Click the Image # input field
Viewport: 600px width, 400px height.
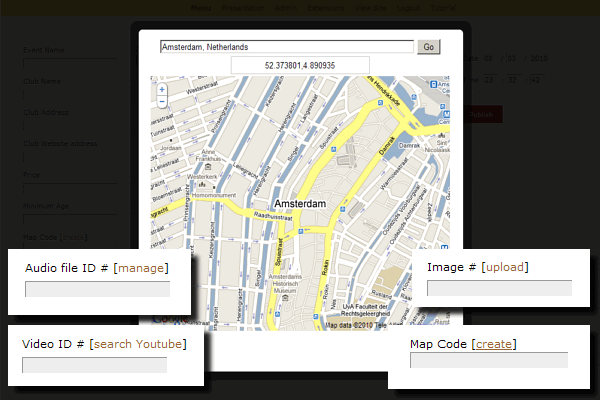[499, 288]
